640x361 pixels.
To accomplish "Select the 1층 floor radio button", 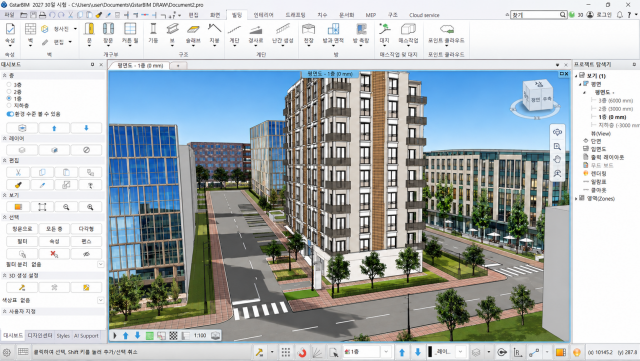I will [9, 98].
